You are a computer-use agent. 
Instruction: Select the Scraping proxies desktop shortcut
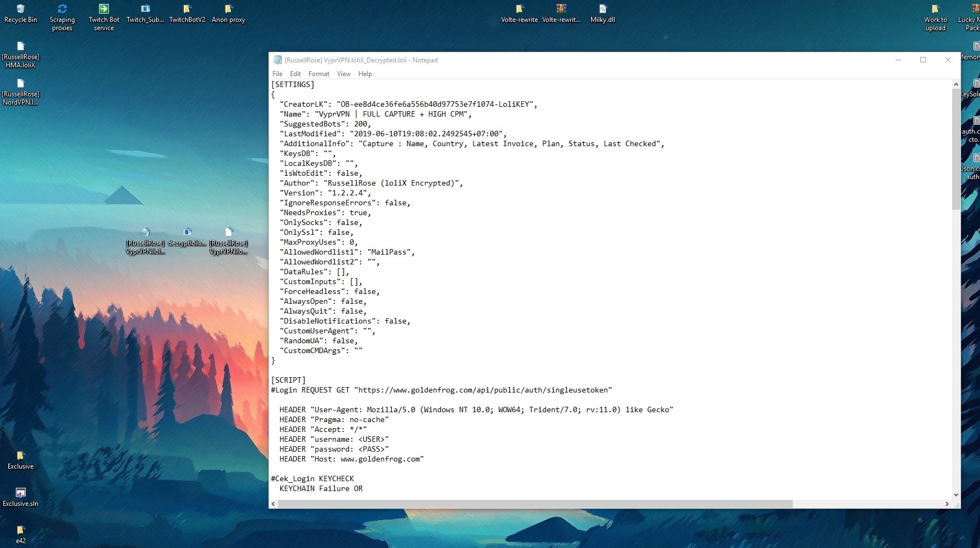click(62, 18)
